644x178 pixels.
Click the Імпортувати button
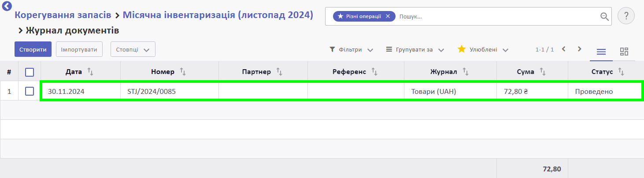[79, 49]
